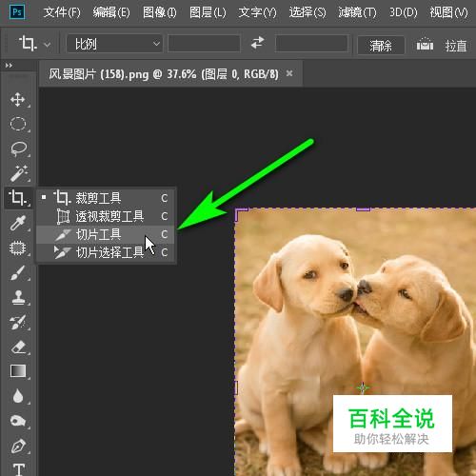Image resolution: width=476 pixels, height=476 pixels.
Task: Select the Clone Stamp tool
Action: 18,298
